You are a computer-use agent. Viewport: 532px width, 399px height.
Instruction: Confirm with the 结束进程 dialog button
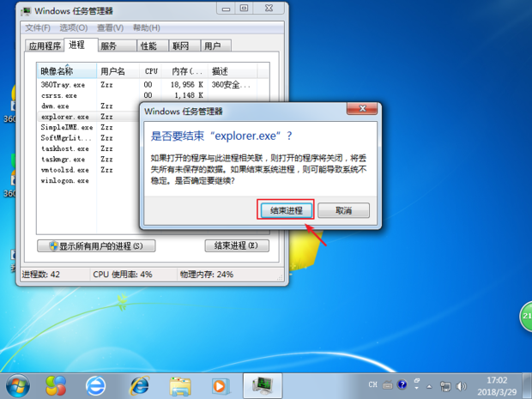[x=286, y=210]
